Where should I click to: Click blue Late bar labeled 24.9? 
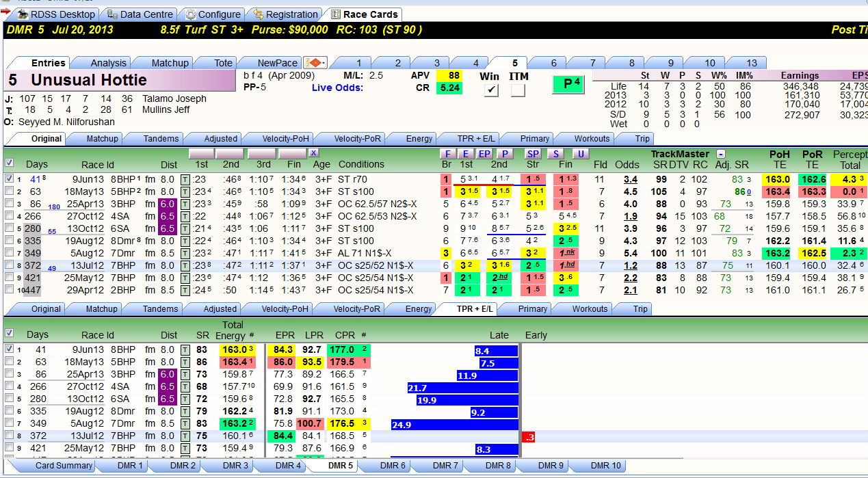click(454, 425)
